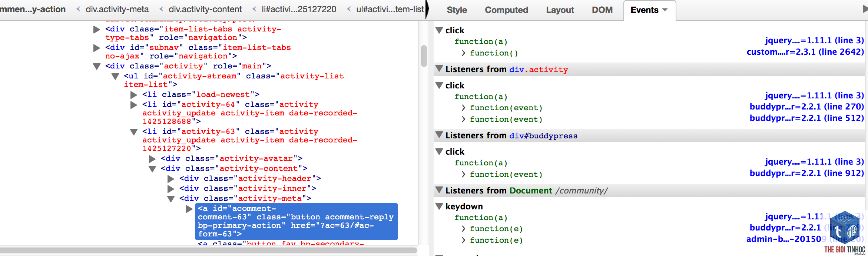Collapse the keydown listener group

coord(439,206)
